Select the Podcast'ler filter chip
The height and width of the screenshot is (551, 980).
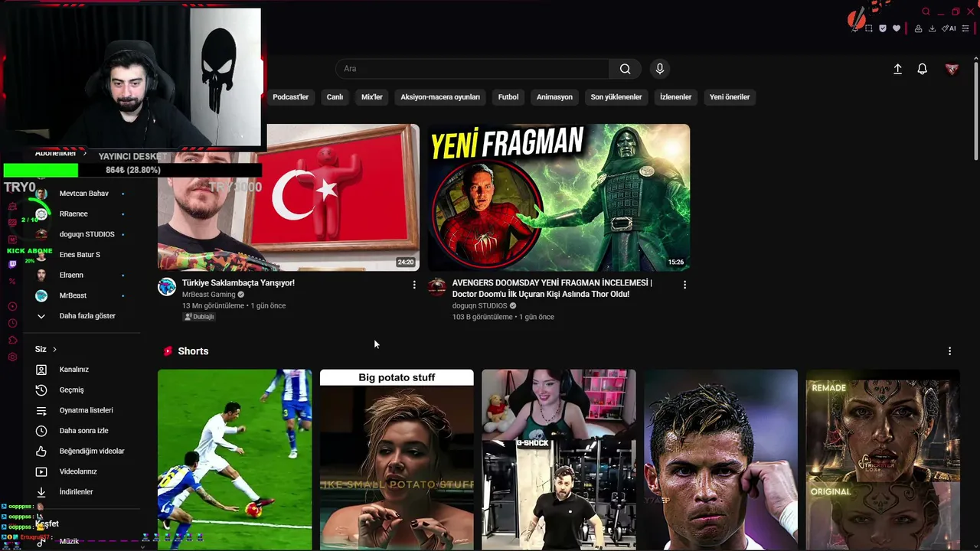pyautogui.click(x=291, y=97)
